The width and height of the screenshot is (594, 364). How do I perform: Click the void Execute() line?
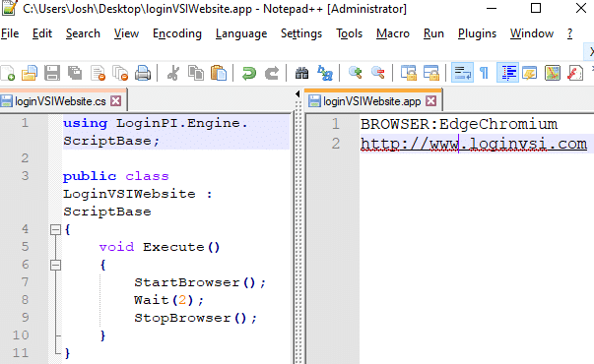160,247
